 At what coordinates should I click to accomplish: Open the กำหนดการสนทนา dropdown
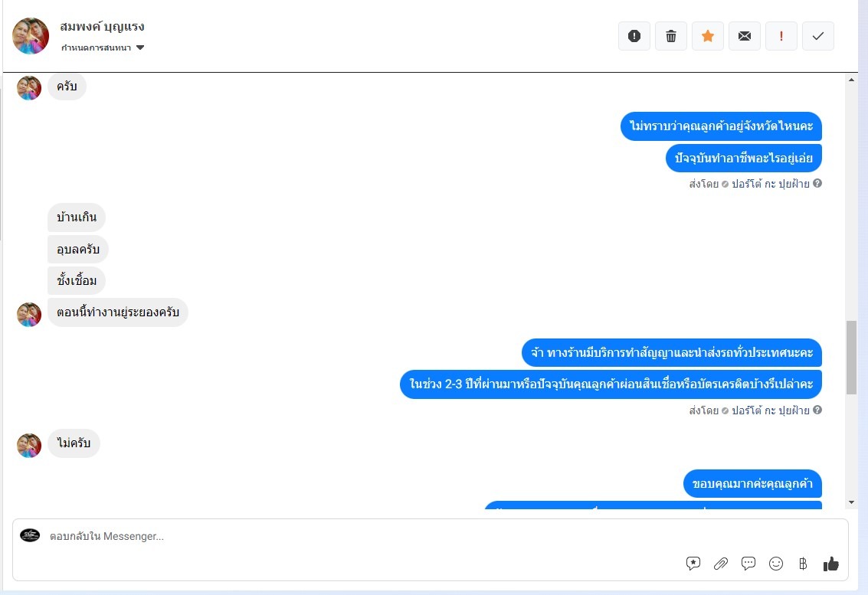click(x=103, y=47)
